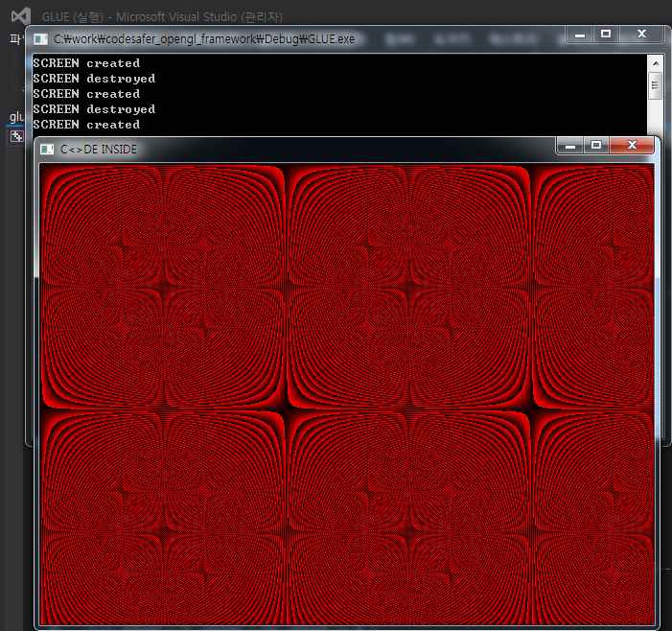
Task: Click the small icon under the glu tab
Action: pyautogui.click(x=16, y=136)
